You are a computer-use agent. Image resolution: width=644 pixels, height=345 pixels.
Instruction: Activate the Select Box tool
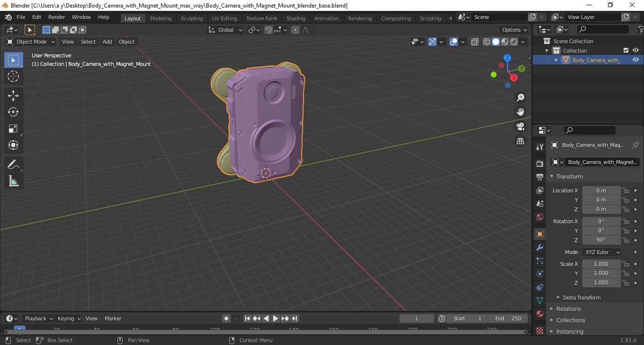[x=13, y=60]
